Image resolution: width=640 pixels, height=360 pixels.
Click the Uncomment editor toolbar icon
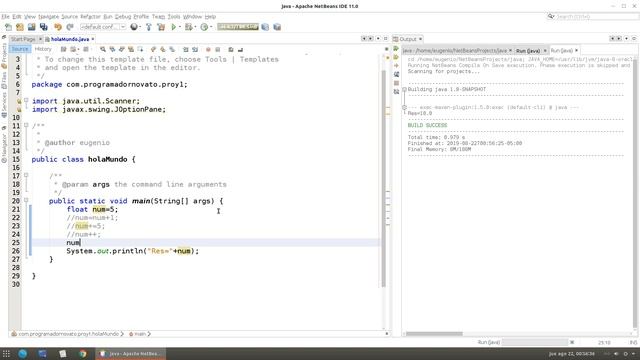[x=240, y=49]
